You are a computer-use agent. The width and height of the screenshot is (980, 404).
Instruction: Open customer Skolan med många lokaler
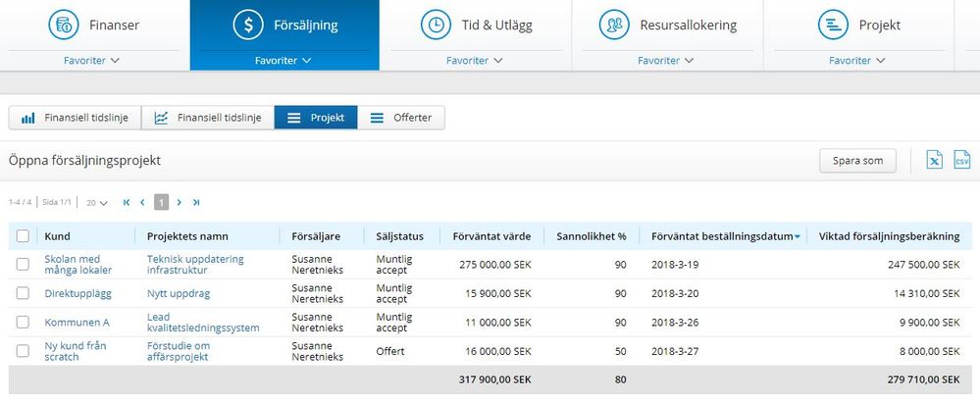tap(78, 264)
